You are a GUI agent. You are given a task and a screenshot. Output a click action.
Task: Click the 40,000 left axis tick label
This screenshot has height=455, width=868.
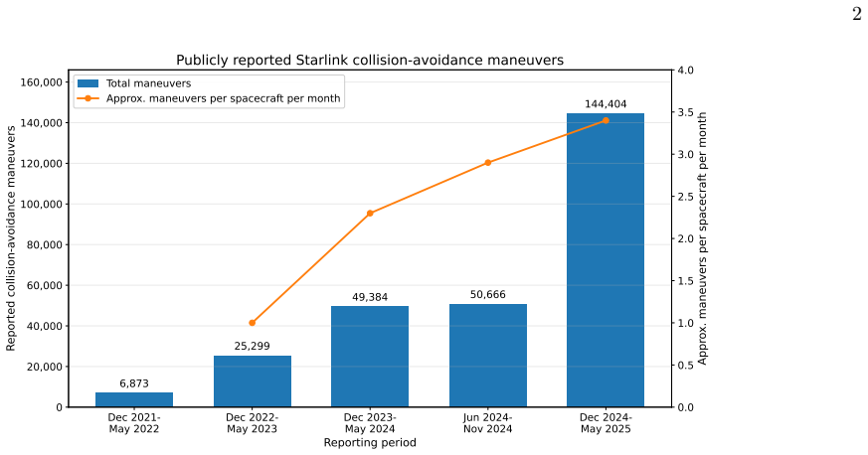(x=45, y=326)
